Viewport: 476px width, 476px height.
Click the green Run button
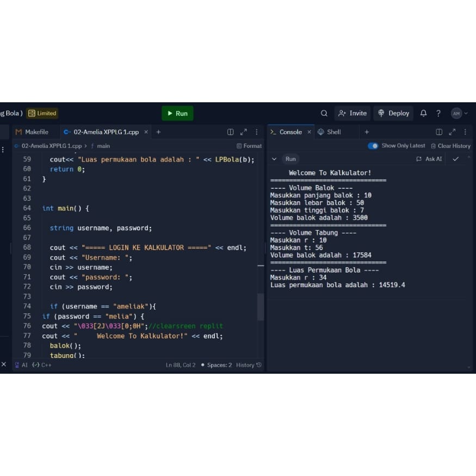[177, 113]
